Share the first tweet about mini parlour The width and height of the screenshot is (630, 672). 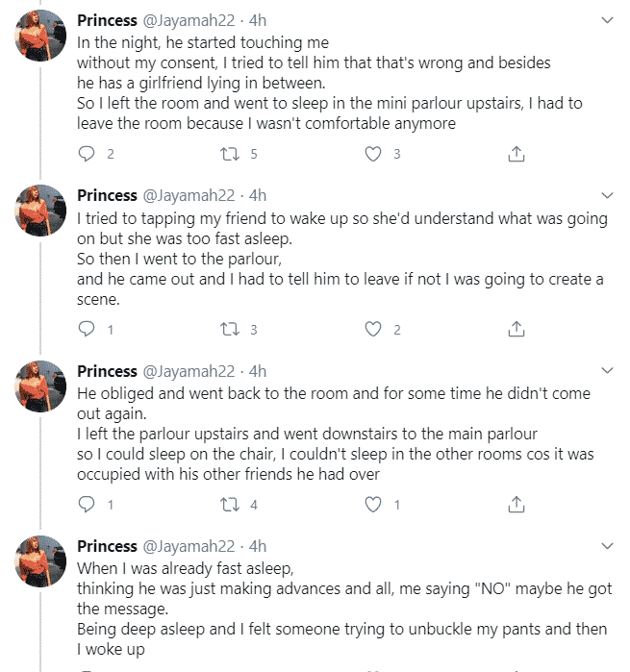(516, 154)
